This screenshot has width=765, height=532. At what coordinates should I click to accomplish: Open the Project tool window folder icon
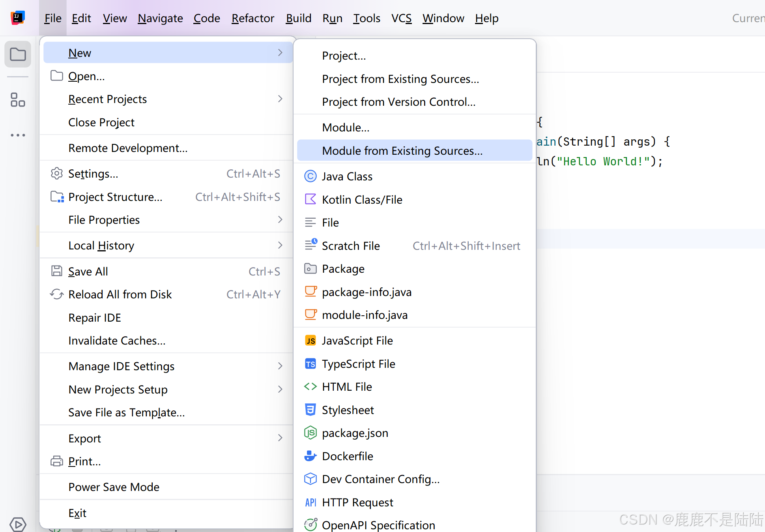tap(18, 54)
